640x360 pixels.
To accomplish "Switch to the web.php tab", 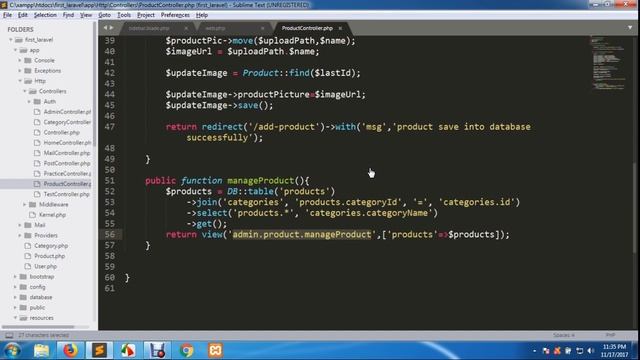I will [215, 28].
